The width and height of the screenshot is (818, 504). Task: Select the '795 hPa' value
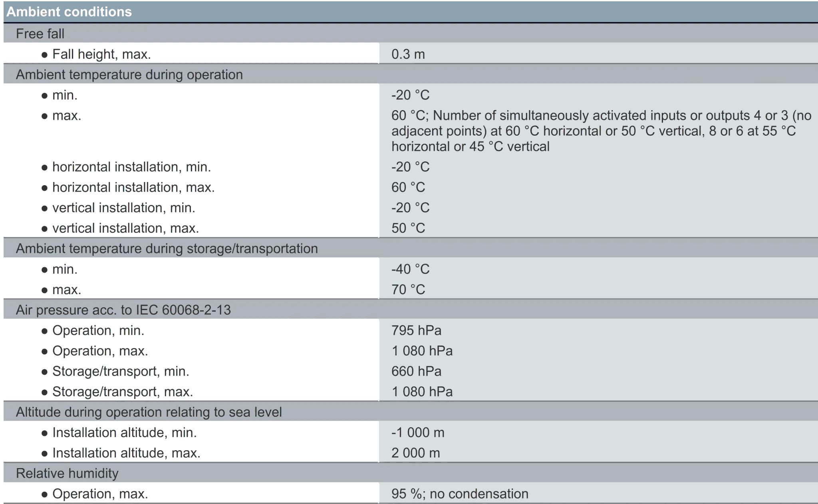(x=416, y=330)
